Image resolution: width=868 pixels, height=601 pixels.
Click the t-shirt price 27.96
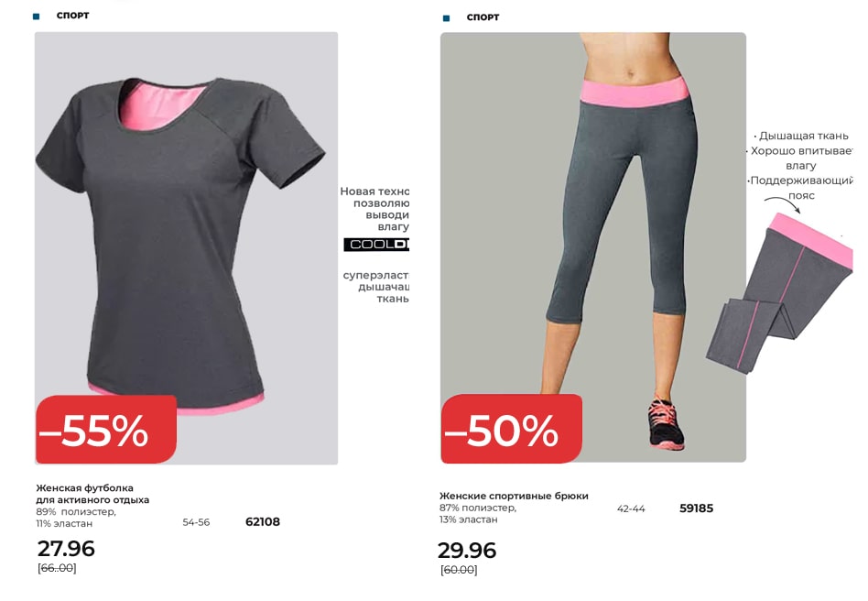[x=66, y=549]
